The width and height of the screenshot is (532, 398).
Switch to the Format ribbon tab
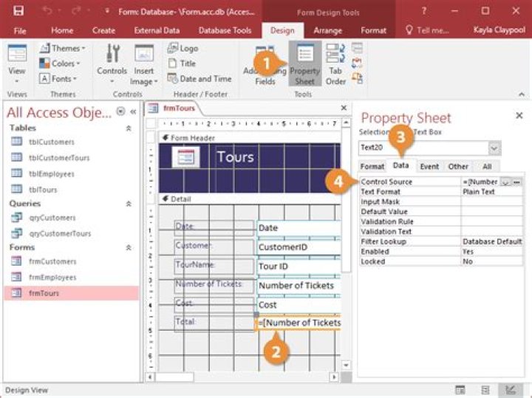coord(373,30)
